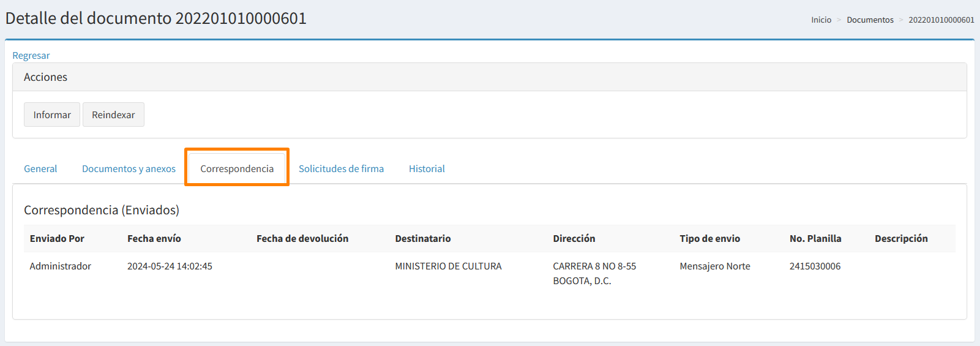This screenshot has width=980, height=346.
Task: Click the Tipo de envio column header
Action: pyautogui.click(x=710, y=238)
